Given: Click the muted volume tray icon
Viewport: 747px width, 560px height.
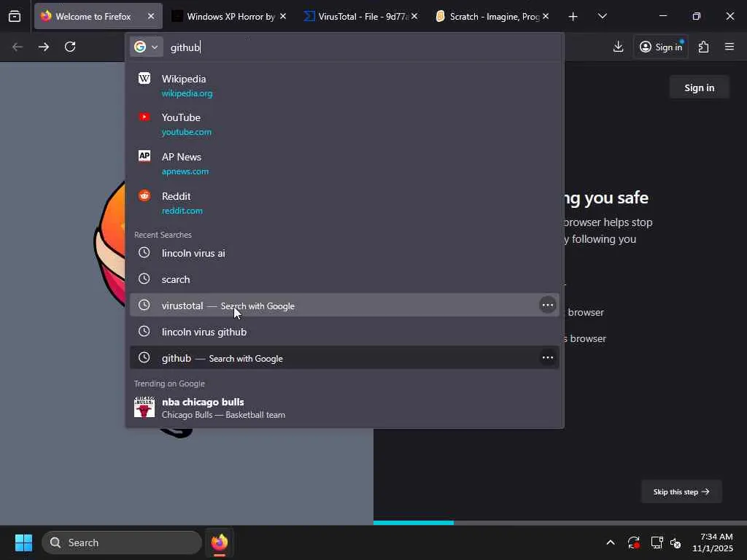Looking at the screenshot, I should [x=676, y=542].
